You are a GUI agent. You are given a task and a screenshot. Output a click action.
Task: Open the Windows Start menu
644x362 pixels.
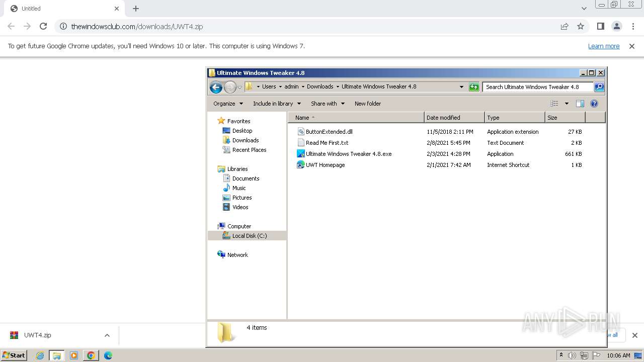14,355
